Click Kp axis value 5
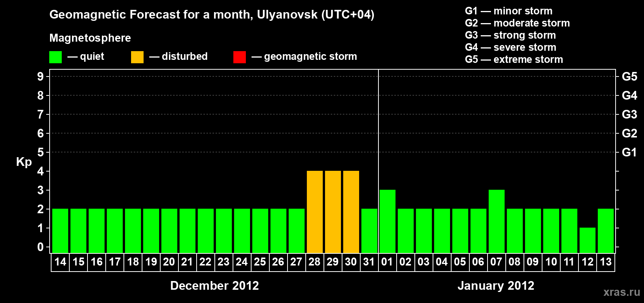Viewport: 644px width, 303px height. [41, 152]
